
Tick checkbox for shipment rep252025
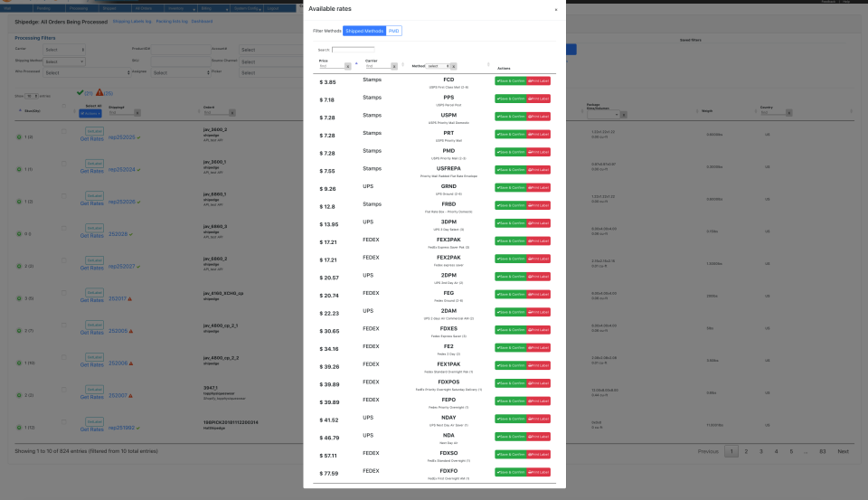(63, 131)
